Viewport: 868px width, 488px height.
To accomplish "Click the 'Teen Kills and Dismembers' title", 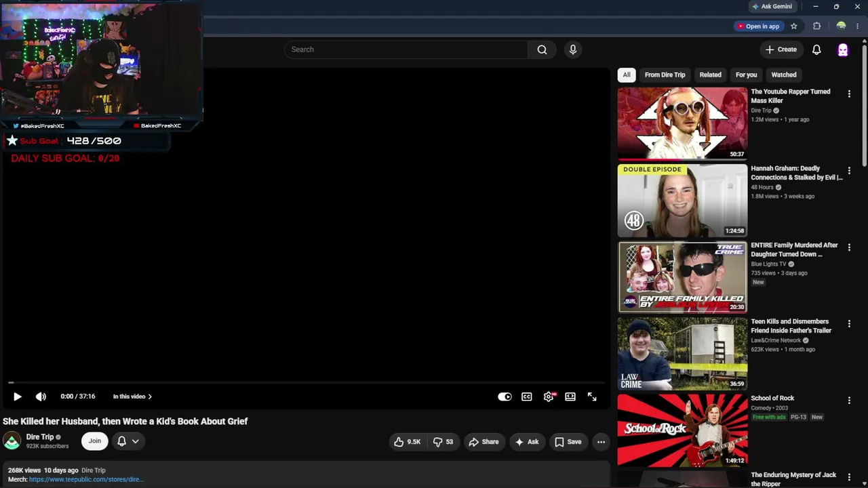I will [x=791, y=326].
